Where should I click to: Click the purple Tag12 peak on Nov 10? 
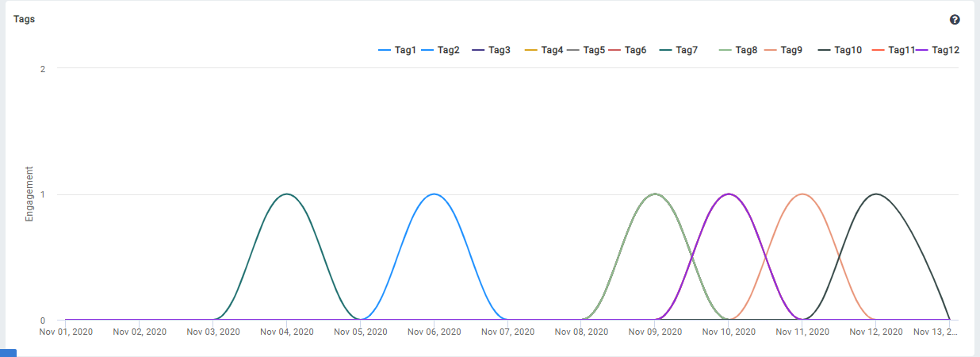point(729,194)
